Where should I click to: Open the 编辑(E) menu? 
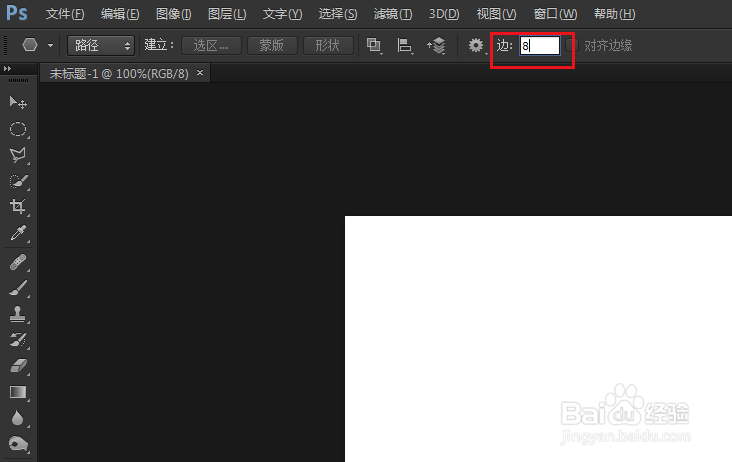click(x=120, y=14)
